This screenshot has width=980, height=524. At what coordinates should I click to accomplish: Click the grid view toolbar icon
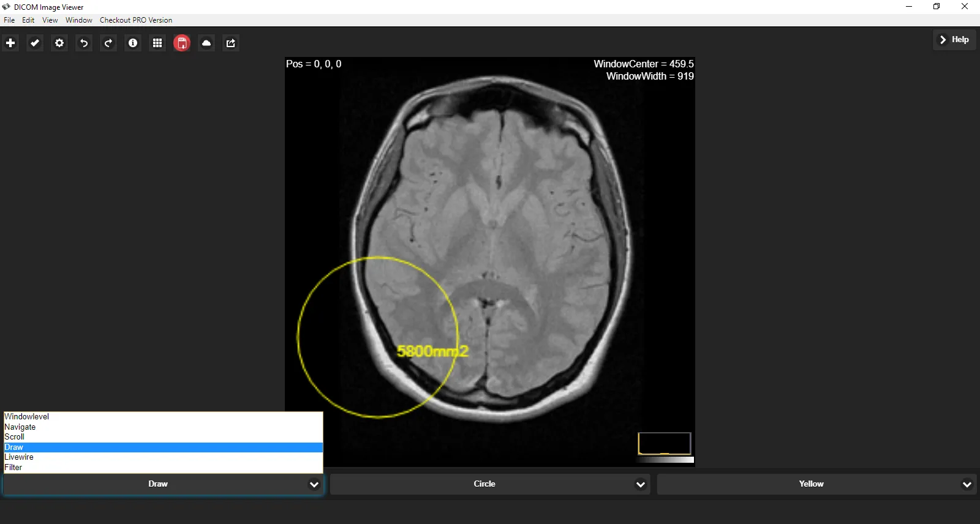(x=157, y=43)
